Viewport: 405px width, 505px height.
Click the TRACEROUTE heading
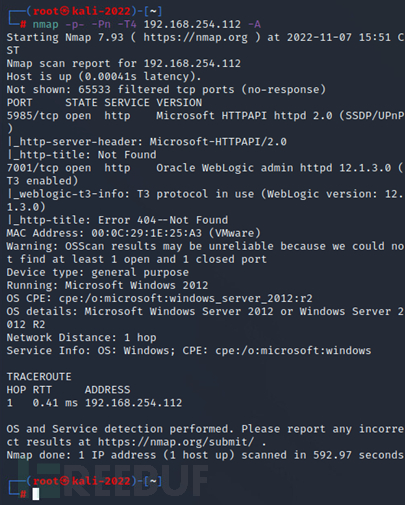(x=39, y=377)
